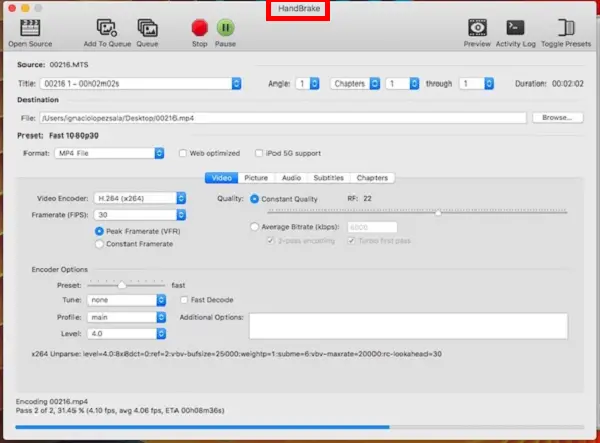
Task: Open the Framerate (FPS) dropdown
Action: click(x=140, y=215)
